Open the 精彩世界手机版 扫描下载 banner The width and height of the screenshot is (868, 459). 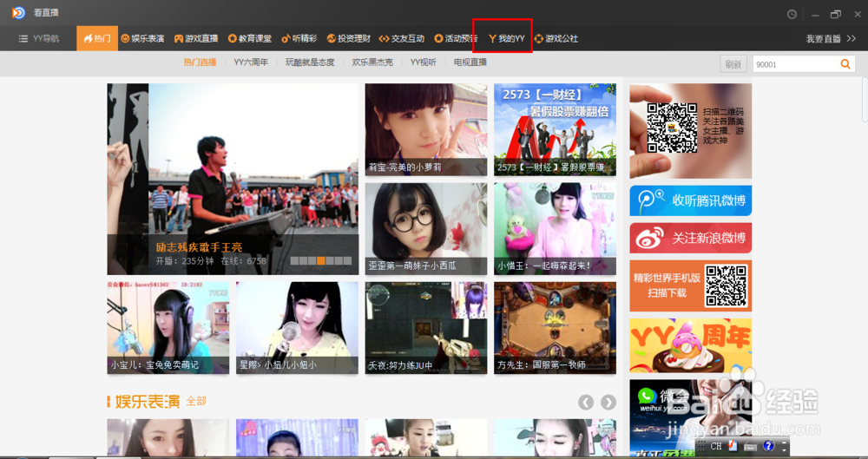point(690,285)
